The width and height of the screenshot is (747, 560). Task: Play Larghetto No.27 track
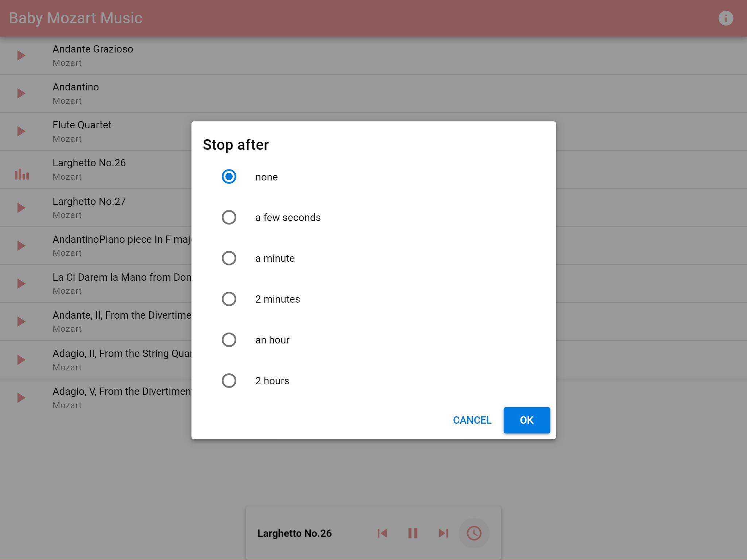[x=21, y=208]
